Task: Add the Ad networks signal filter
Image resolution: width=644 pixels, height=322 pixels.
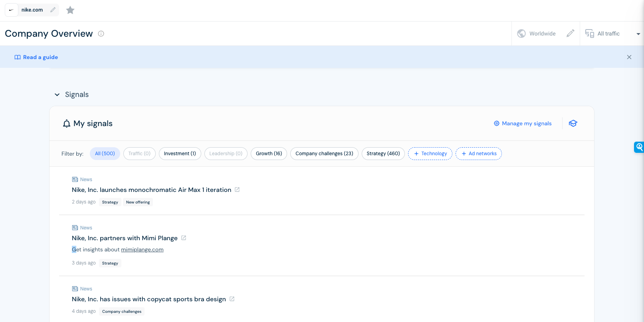Action: (479, 154)
